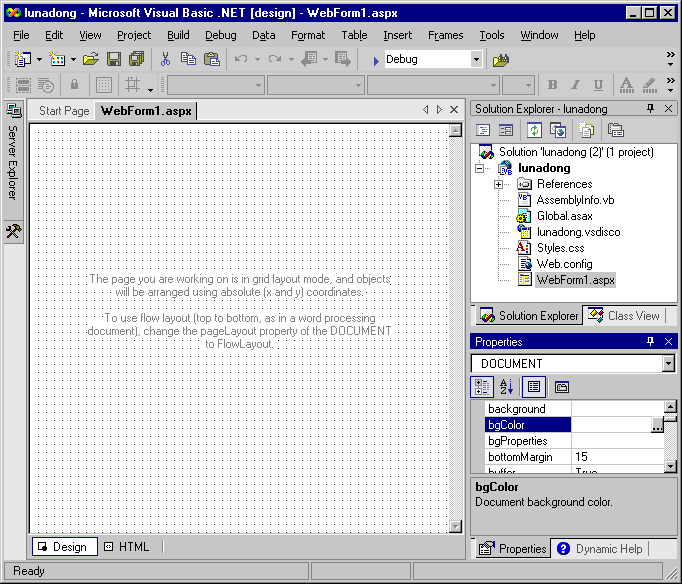Screen dimensions: 682x584
Task: Open the Project menu
Action: coord(134,35)
